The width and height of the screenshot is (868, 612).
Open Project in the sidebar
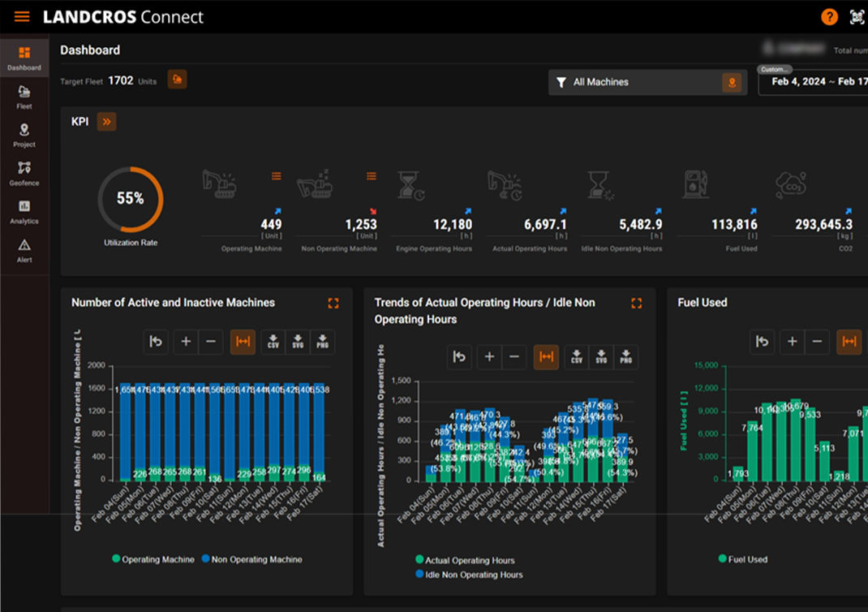[x=24, y=135]
